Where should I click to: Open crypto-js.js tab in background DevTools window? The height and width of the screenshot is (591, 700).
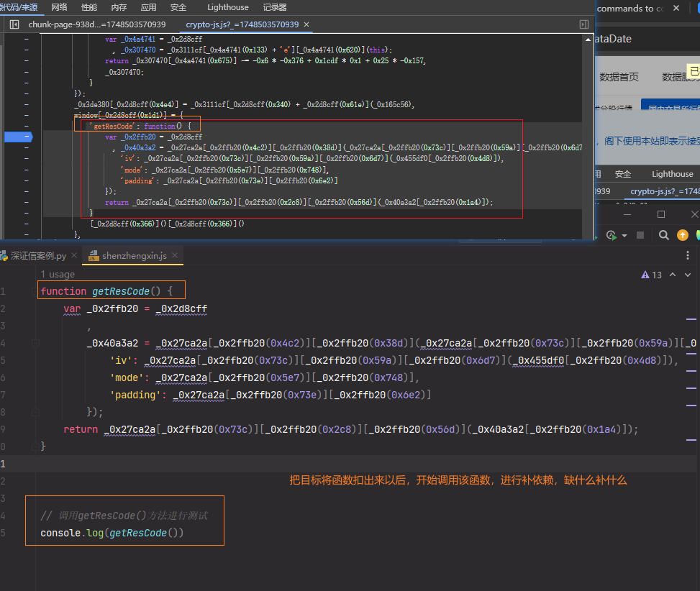664,191
